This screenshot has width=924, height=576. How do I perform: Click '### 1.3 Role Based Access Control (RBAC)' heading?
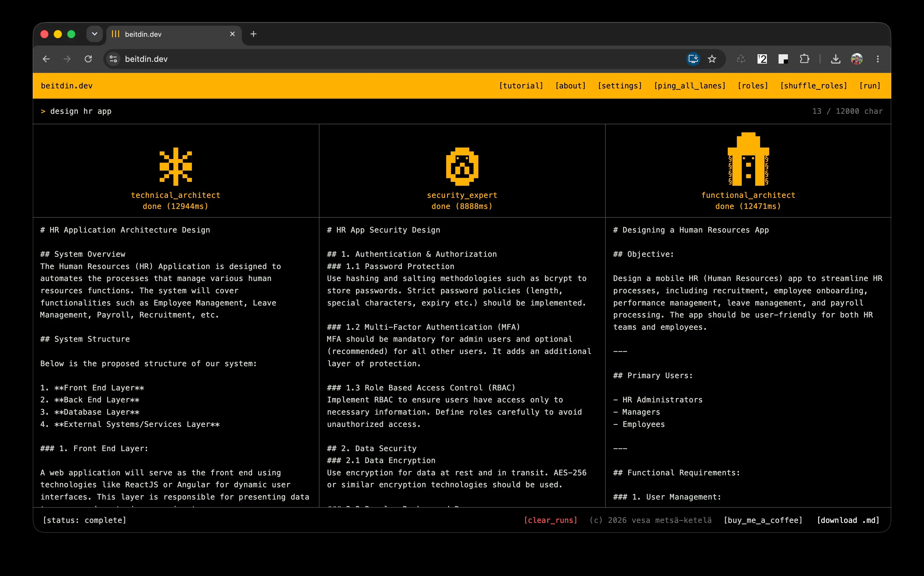coord(421,388)
